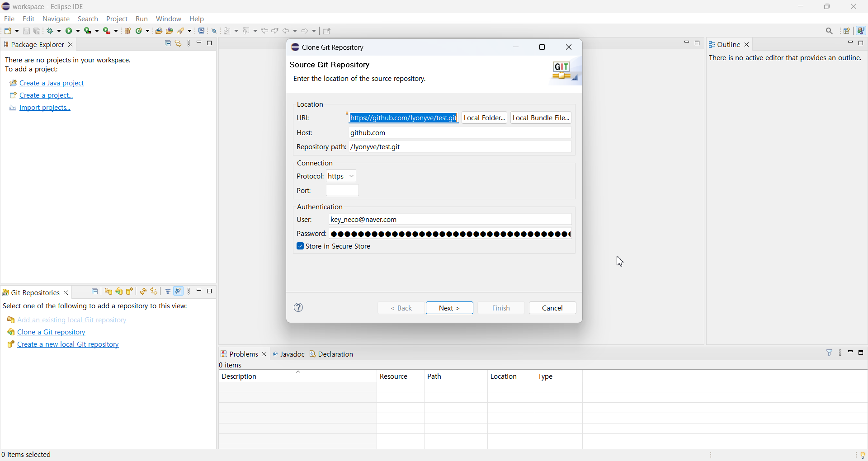Click the green Run button icon
Viewport: 868px width, 461px height.
pyautogui.click(x=69, y=31)
